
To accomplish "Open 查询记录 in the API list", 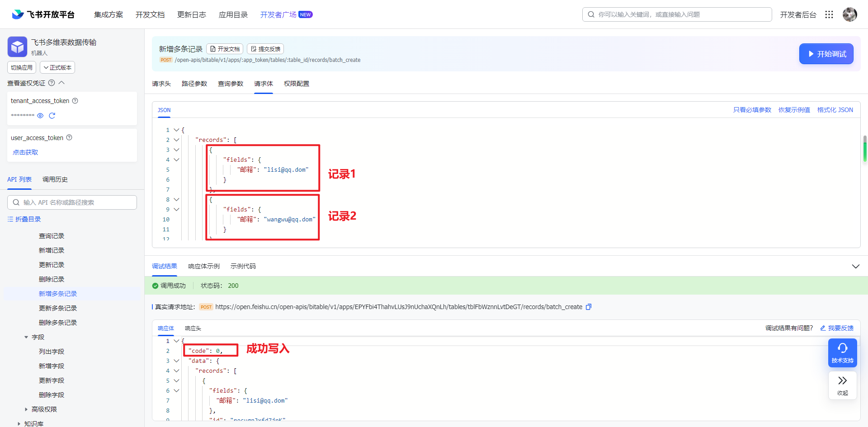I will (x=52, y=236).
